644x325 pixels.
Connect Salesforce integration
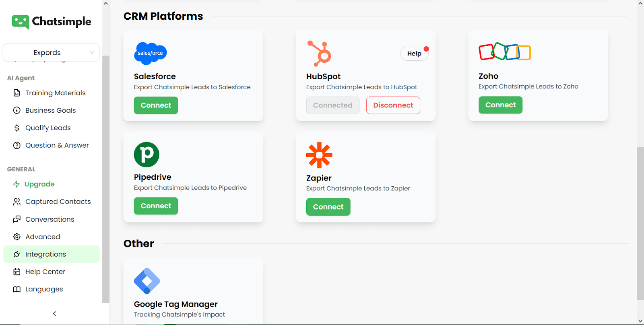(156, 105)
